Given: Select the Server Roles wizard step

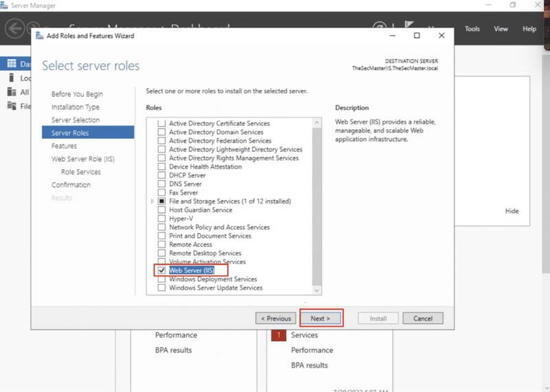Looking at the screenshot, I should [x=88, y=133].
